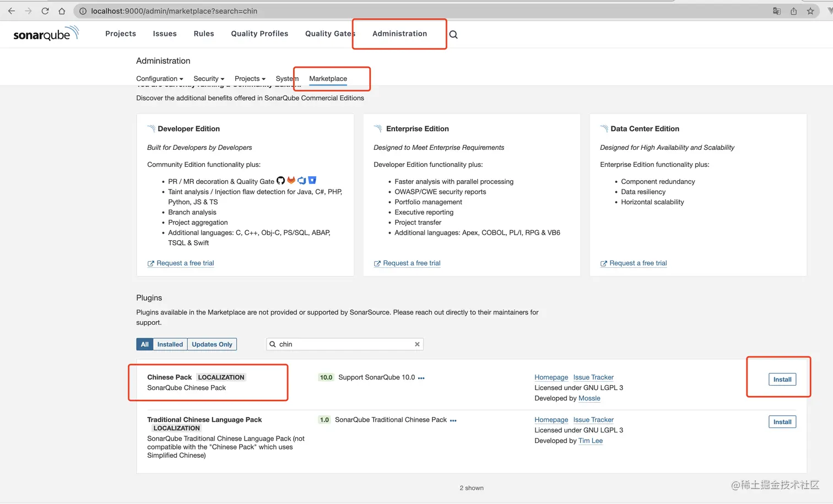Expand the Configuration dropdown
Screen dimensions: 833x504
click(159, 79)
